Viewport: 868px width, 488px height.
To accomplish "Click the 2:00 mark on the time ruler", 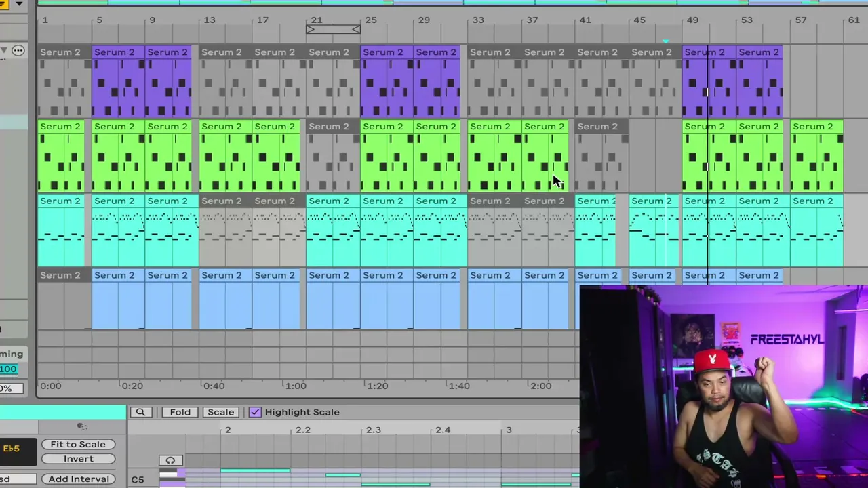I will coord(540,386).
